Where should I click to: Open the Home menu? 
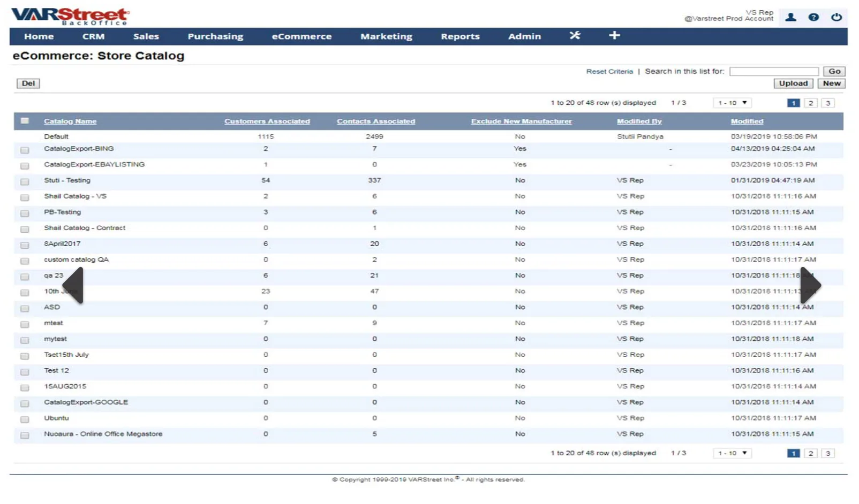pos(39,36)
